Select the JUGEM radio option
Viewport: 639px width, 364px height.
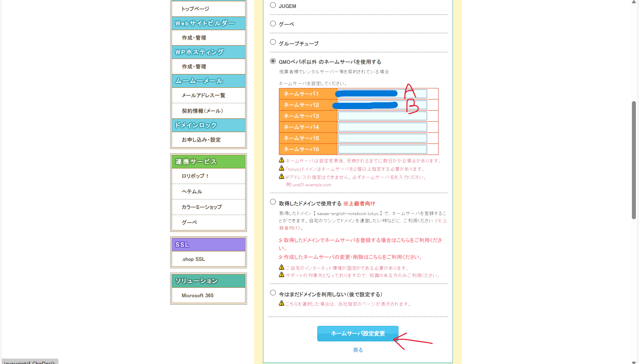tap(273, 5)
